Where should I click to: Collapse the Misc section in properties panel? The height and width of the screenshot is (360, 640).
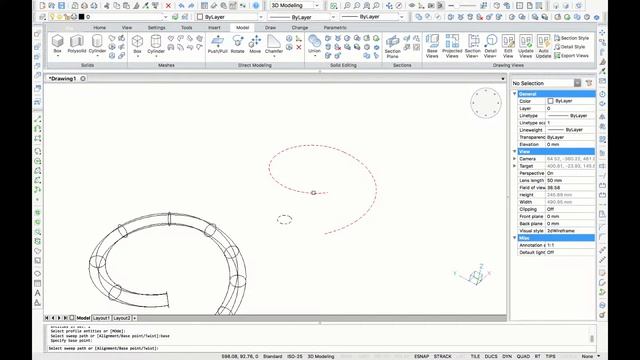point(515,238)
